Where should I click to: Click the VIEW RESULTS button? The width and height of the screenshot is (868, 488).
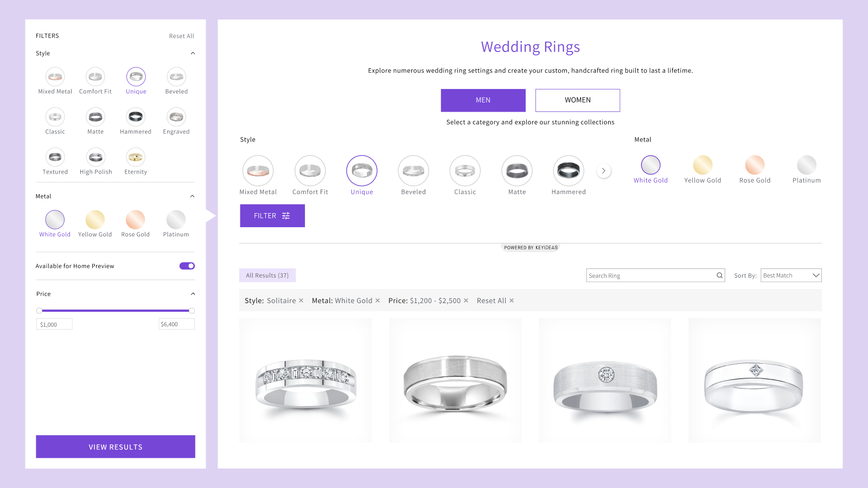point(116,447)
